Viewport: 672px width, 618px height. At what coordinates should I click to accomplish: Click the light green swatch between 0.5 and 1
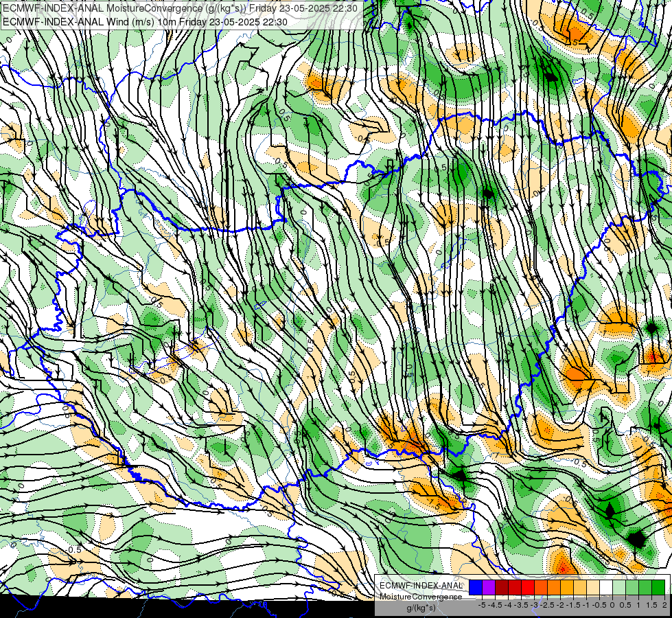(632, 587)
